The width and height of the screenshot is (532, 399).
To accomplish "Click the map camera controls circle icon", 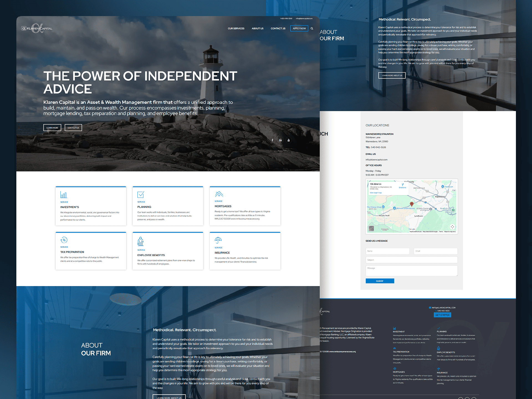I will tap(452, 227).
